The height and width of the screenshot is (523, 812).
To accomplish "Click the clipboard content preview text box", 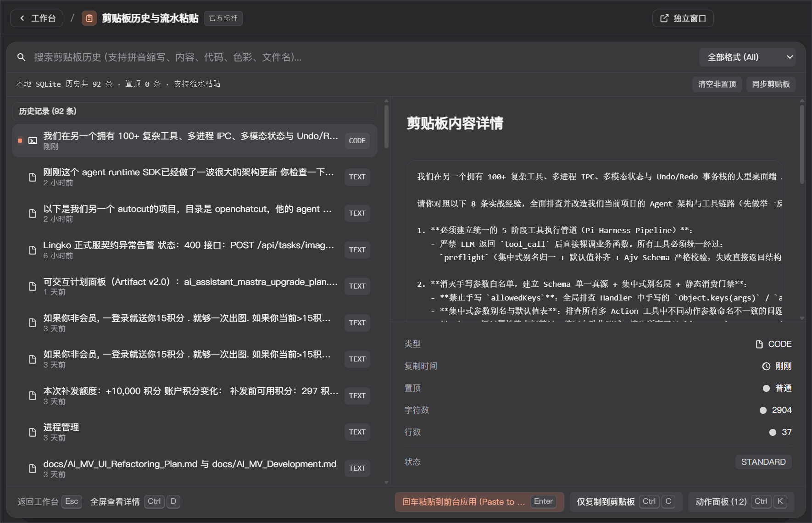I will [x=595, y=241].
